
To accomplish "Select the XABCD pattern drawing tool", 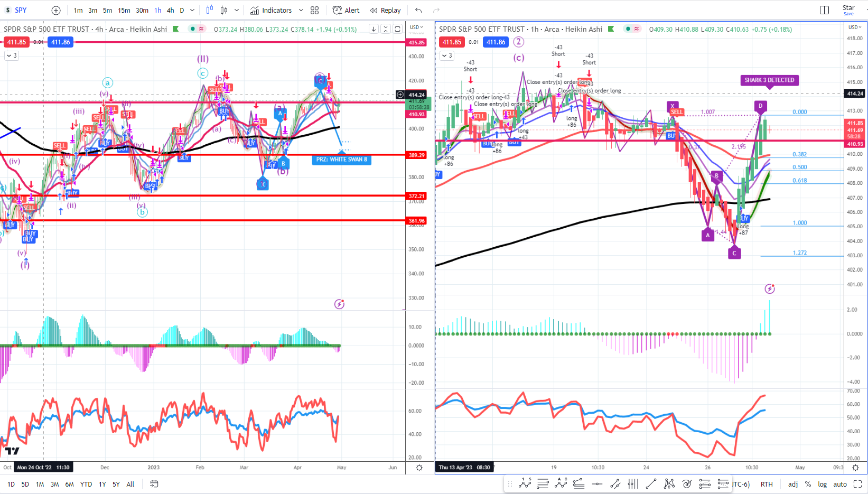I will [669, 483].
